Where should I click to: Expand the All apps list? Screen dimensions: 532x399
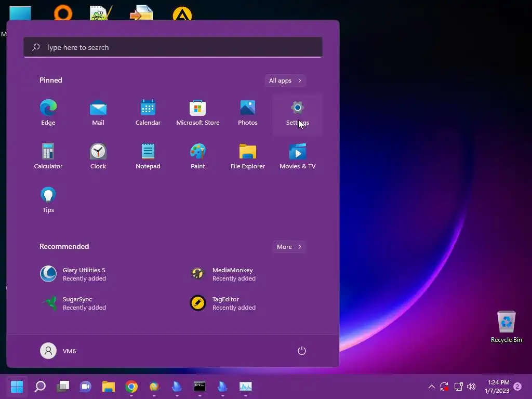(x=285, y=81)
